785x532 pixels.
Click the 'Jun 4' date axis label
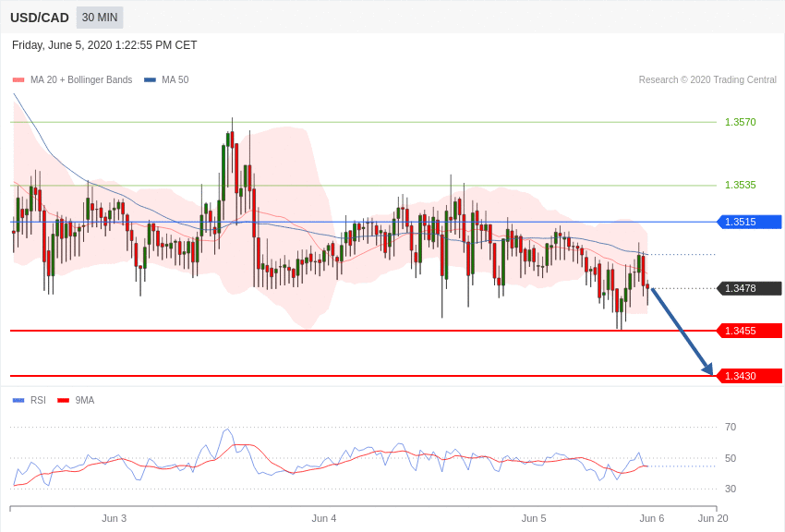pos(324,518)
